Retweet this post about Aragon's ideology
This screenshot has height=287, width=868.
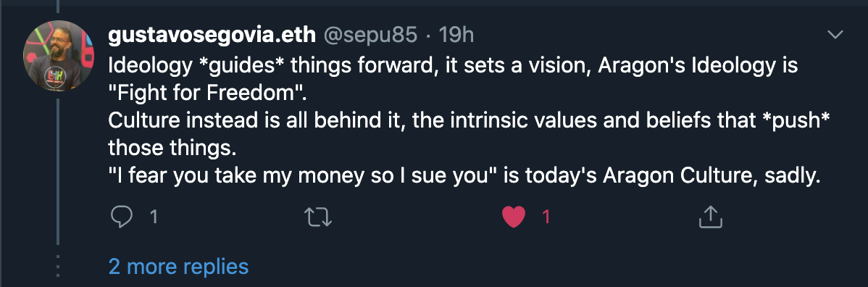[x=318, y=217]
